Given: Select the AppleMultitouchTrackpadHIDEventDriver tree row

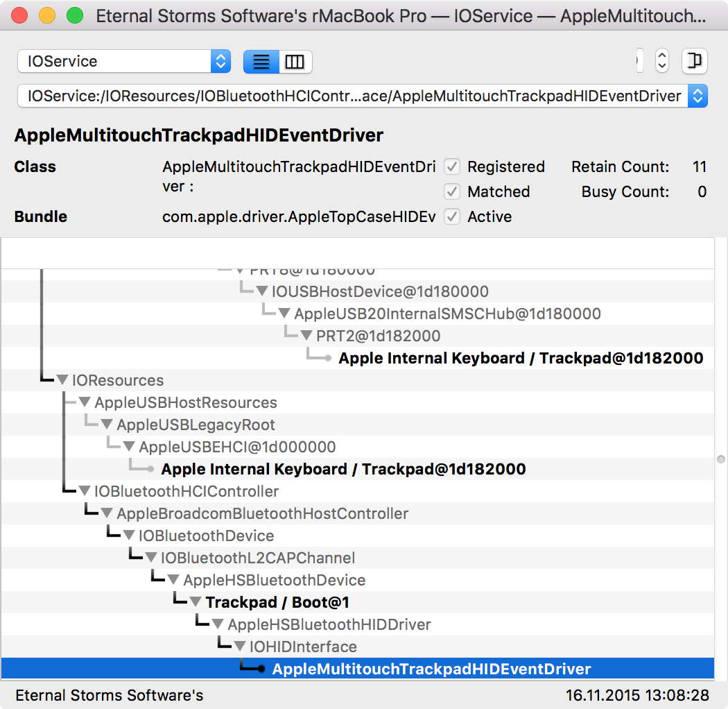Looking at the screenshot, I should (358, 669).
